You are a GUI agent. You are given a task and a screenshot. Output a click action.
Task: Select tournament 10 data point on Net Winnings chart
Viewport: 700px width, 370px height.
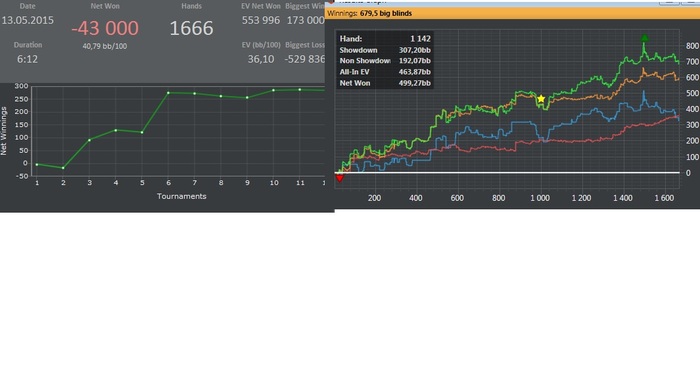tap(274, 90)
